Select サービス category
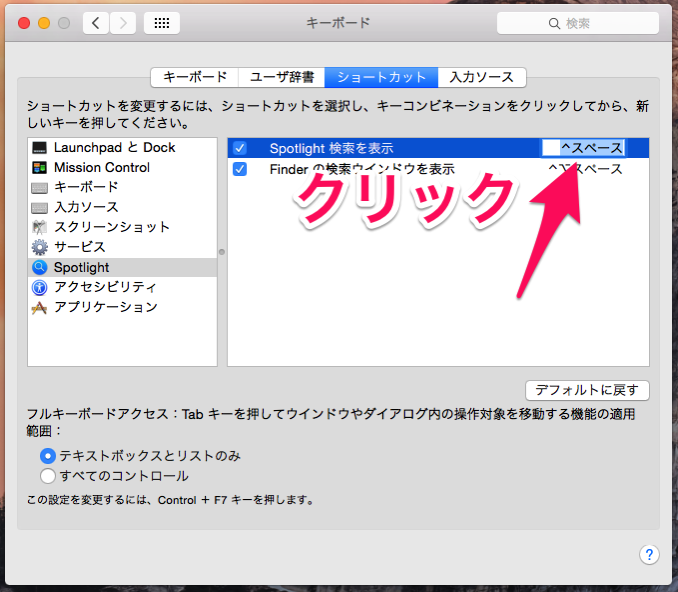 (x=122, y=247)
